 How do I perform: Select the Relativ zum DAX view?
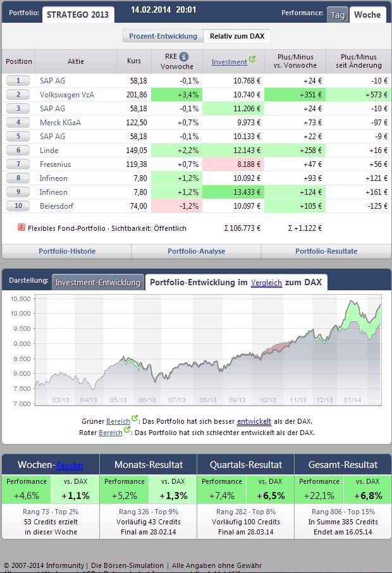(238, 36)
